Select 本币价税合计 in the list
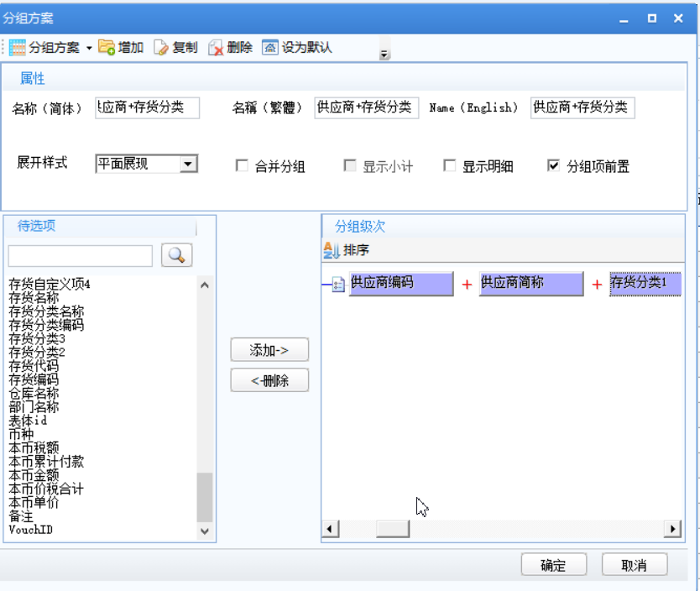The image size is (700, 591). pos(46,489)
